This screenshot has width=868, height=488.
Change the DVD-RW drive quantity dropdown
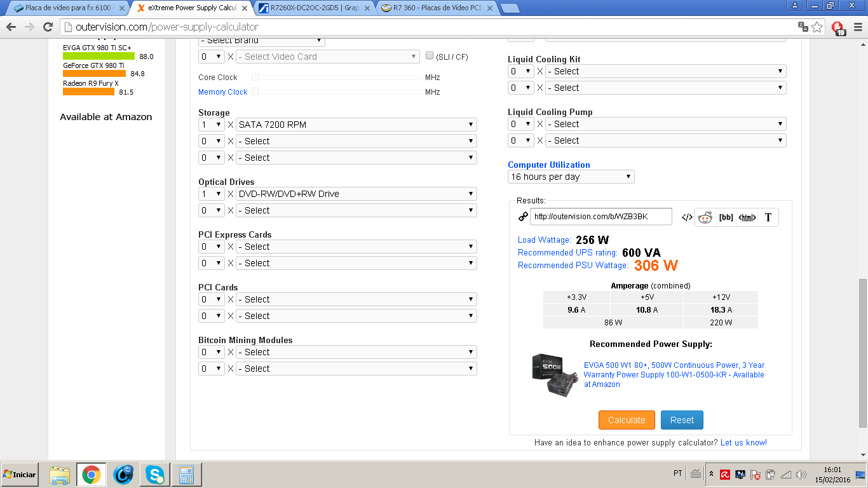click(x=212, y=194)
